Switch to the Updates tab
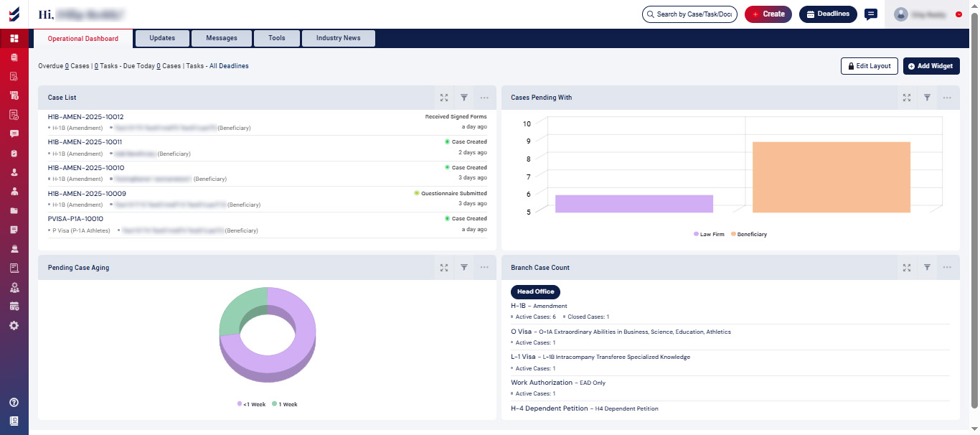 click(162, 38)
